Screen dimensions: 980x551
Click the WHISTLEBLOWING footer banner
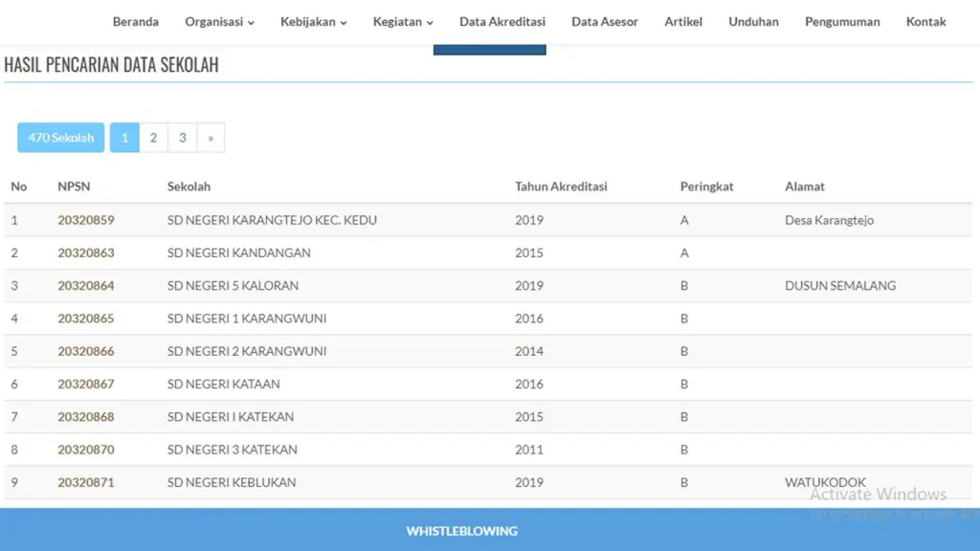coord(462,531)
